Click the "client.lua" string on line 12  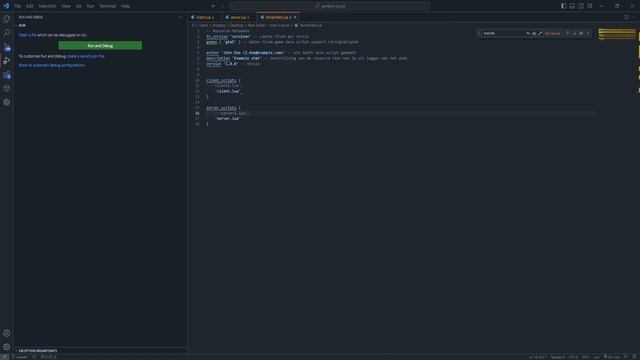click(x=228, y=91)
